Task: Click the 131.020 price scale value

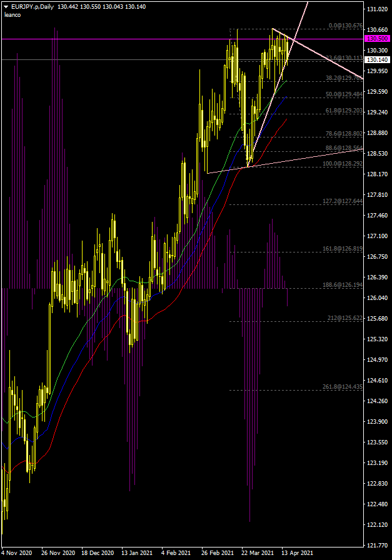Action: [377, 9]
